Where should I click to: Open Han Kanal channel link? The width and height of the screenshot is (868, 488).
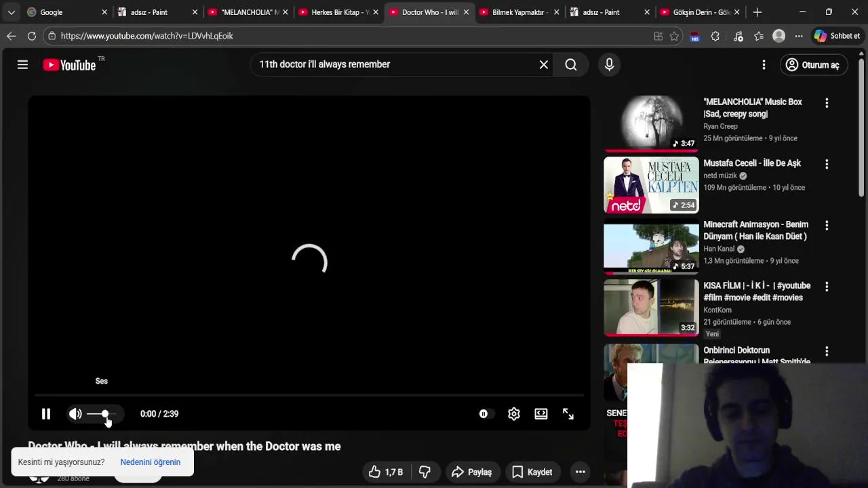point(719,249)
